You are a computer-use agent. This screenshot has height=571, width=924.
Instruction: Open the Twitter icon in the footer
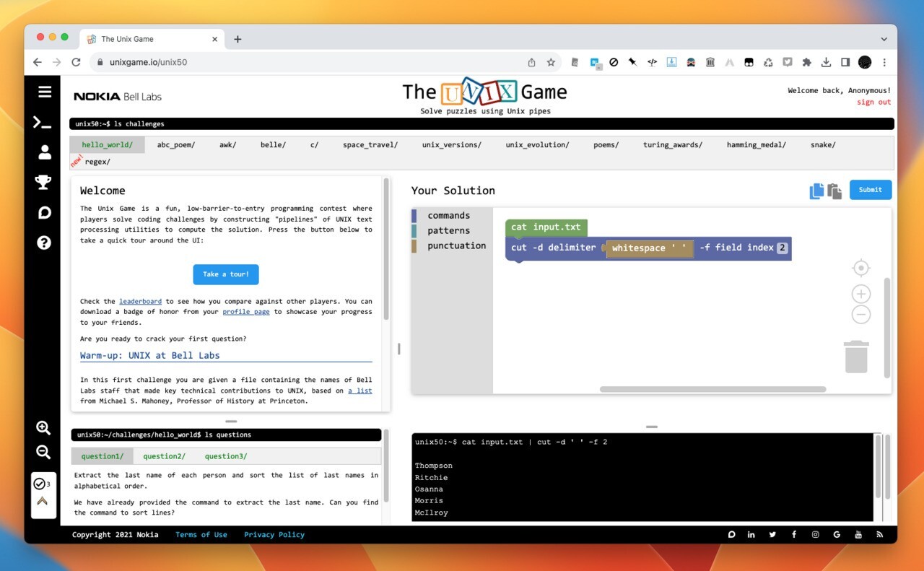772,534
